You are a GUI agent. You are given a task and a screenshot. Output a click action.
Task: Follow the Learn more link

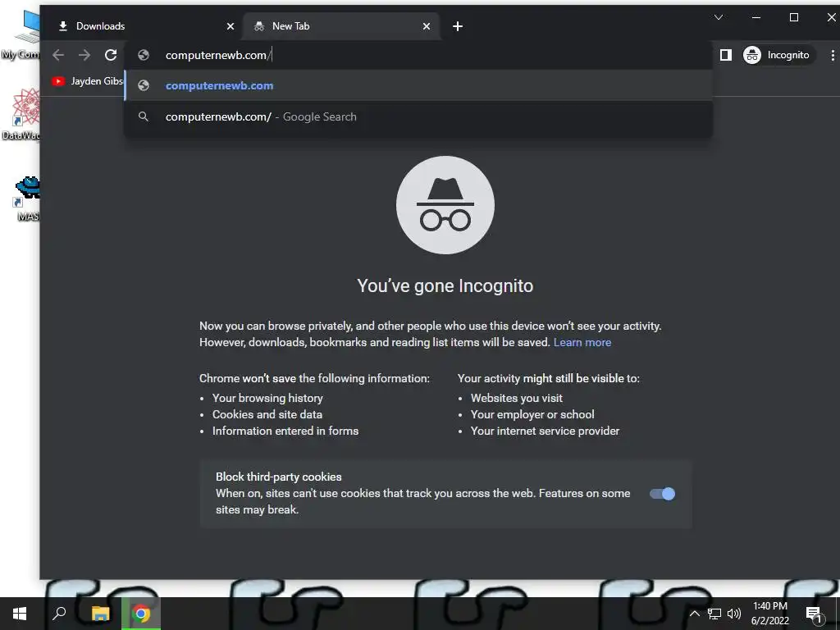[582, 342]
